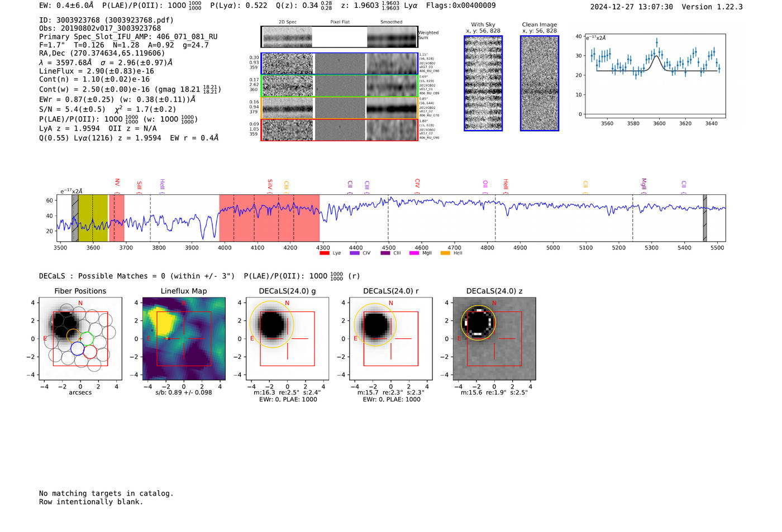Click the orange HeII legend swatch
Screen dimensions: 782x532
[445, 253]
